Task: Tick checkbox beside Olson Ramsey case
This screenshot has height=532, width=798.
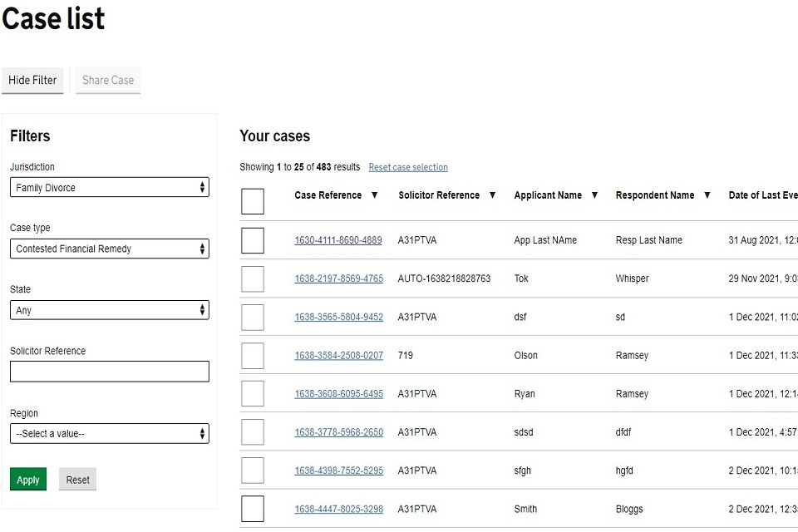Action: tap(253, 356)
